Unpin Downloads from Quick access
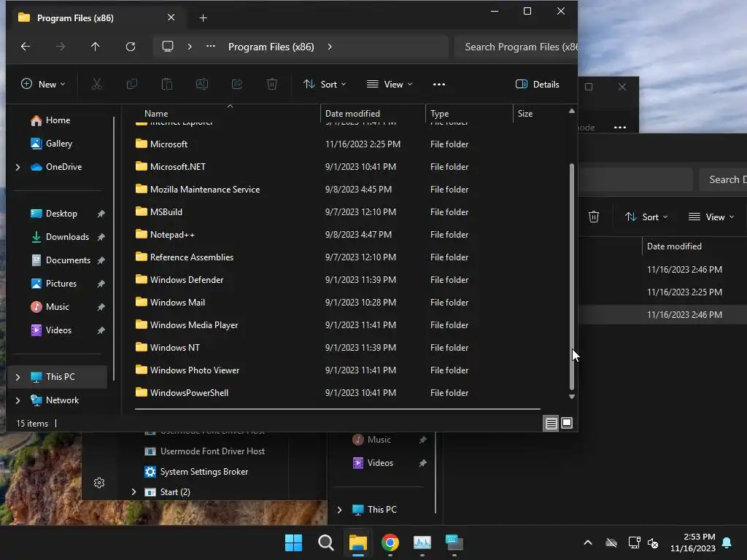The image size is (747, 560). point(101,237)
